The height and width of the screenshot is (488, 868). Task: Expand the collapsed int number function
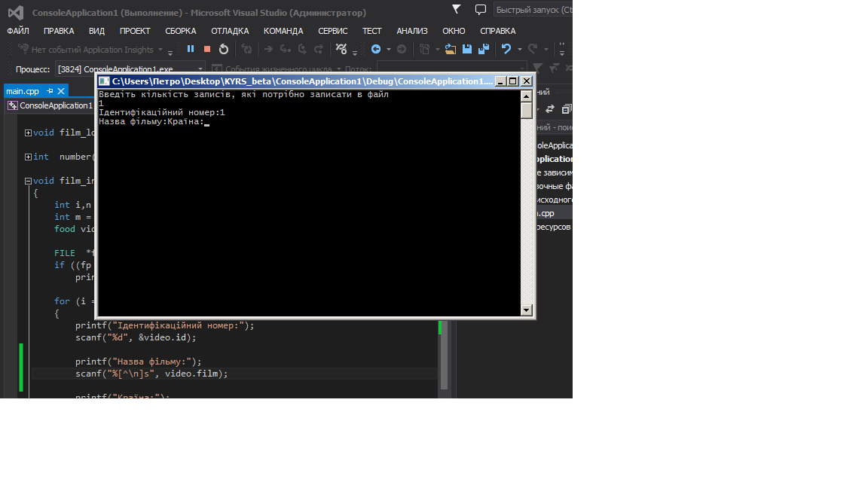[28, 157]
